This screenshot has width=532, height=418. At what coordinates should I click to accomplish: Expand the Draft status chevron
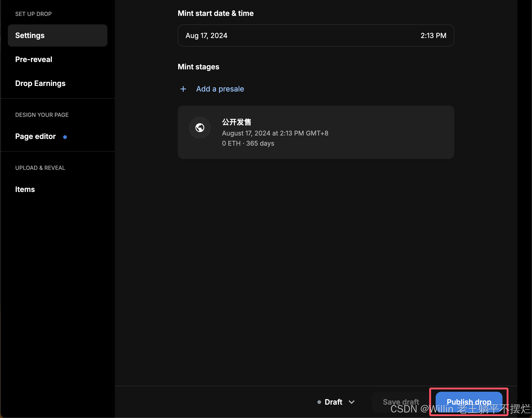click(x=352, y=402)
